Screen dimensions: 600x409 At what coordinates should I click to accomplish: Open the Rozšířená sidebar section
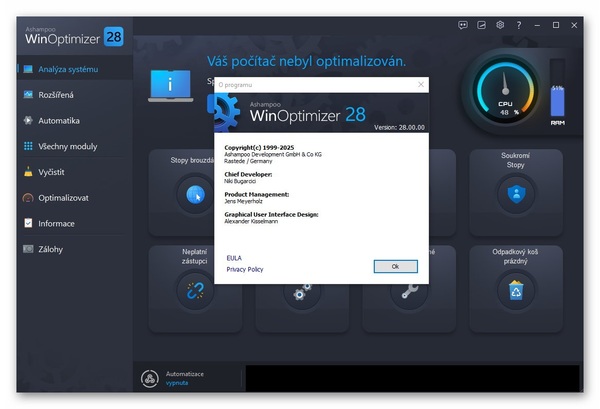pos(55,95)
